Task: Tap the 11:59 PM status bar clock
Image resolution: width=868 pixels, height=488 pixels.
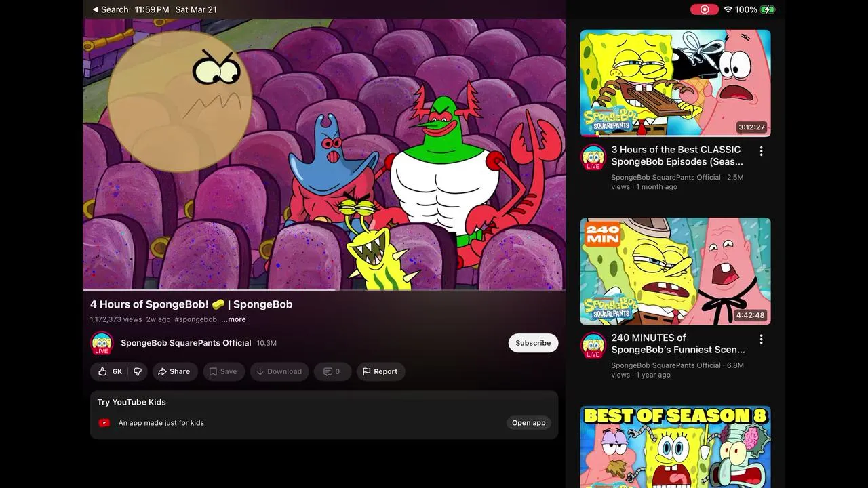Action: point(152,9)
